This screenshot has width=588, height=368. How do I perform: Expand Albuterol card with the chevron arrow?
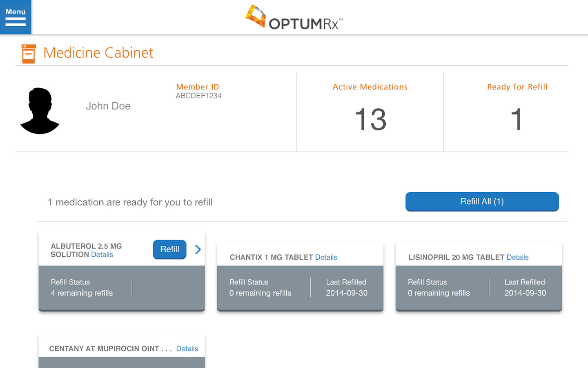(198, 249)
